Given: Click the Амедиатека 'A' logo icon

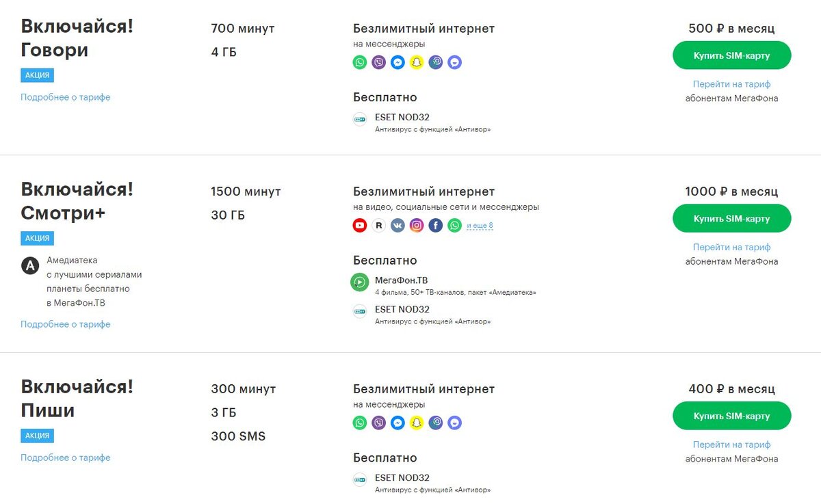Looking at the screenshot, I should pyautogui.click(x=29, y=266).
